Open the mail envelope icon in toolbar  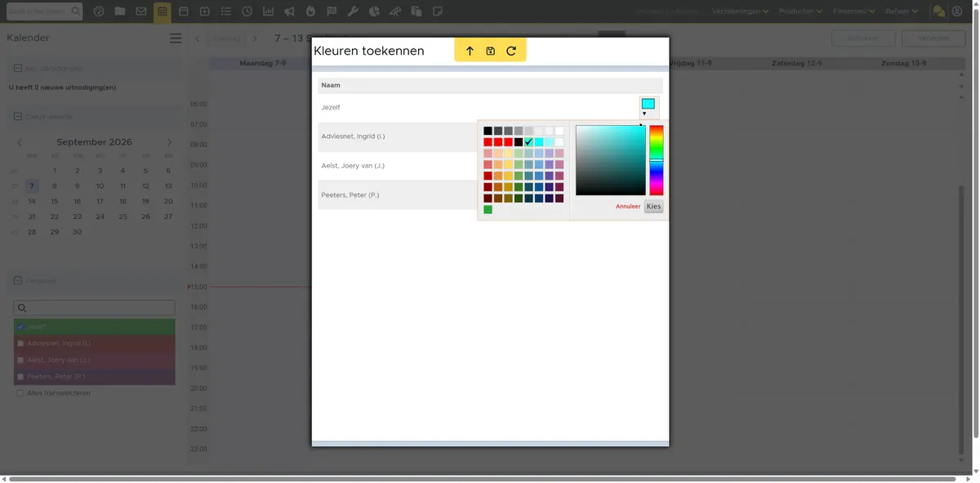coord(141,11)
